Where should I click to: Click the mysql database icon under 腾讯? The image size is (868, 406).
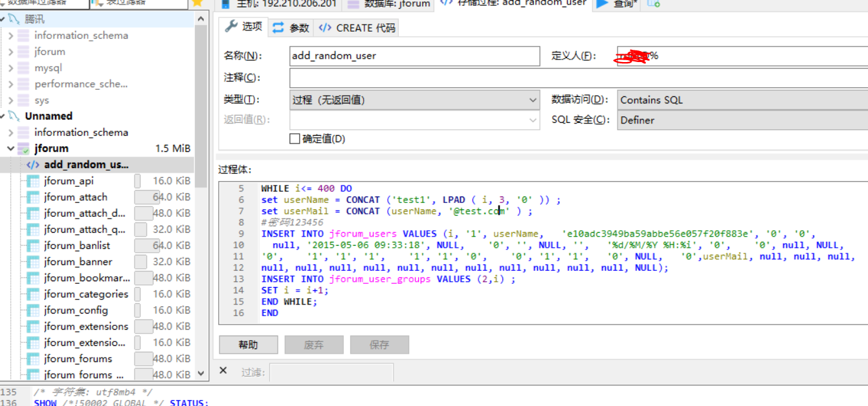click(x=23, y=68)
